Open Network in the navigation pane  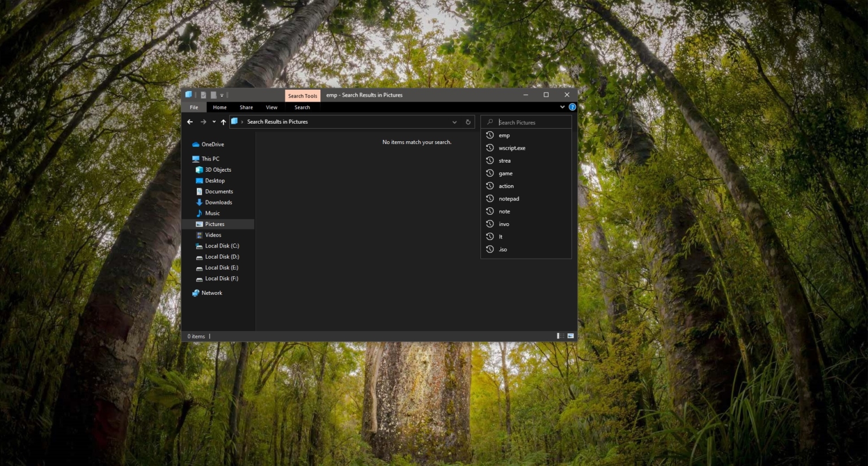tap(211, 293)
